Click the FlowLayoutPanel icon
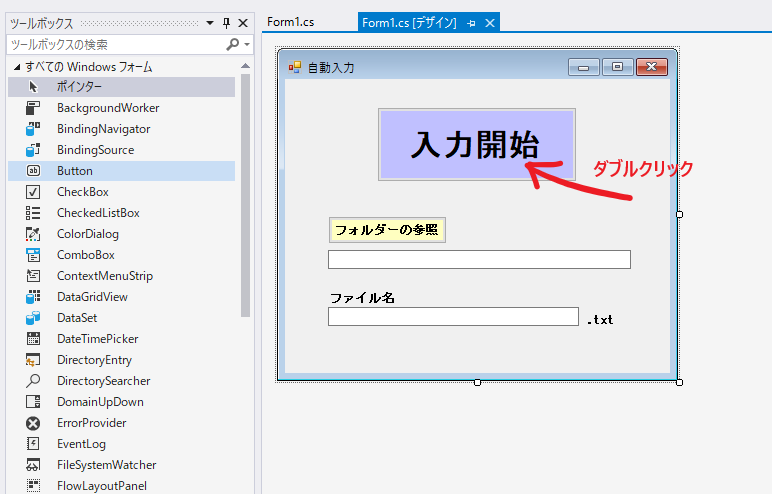This screenshot has height=494, width=772. [x=33, y=486]
